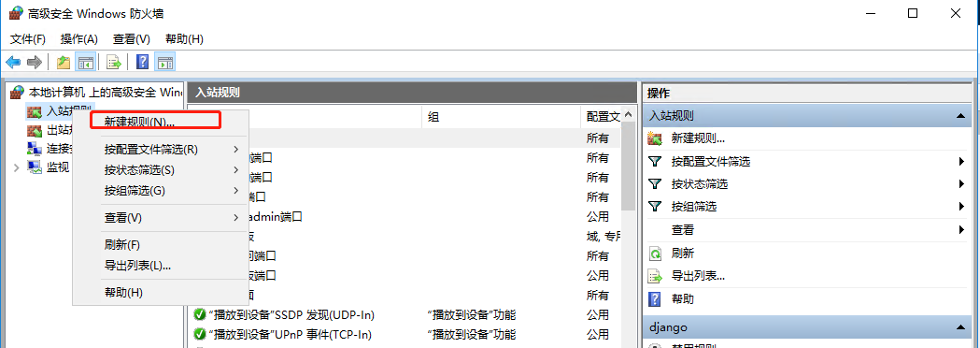Click the 按状态筛选 action text
Viewport: 980px width, 348px height.
coord(700,184)
